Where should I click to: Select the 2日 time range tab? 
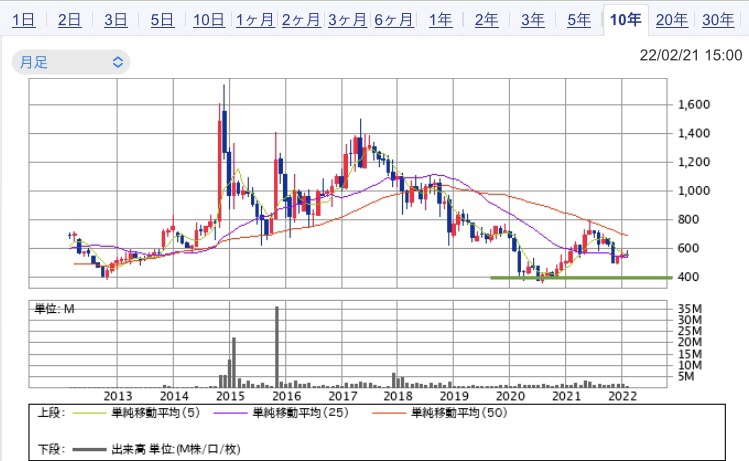pos(70,20)
